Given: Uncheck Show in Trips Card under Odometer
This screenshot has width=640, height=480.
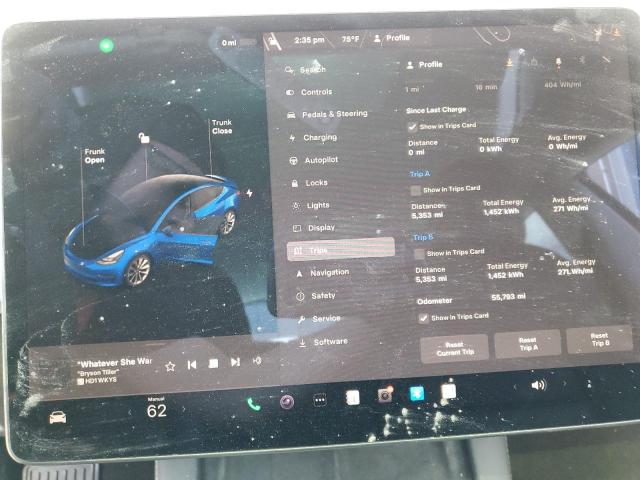Looking at the screenshot, I should (423, 318).
